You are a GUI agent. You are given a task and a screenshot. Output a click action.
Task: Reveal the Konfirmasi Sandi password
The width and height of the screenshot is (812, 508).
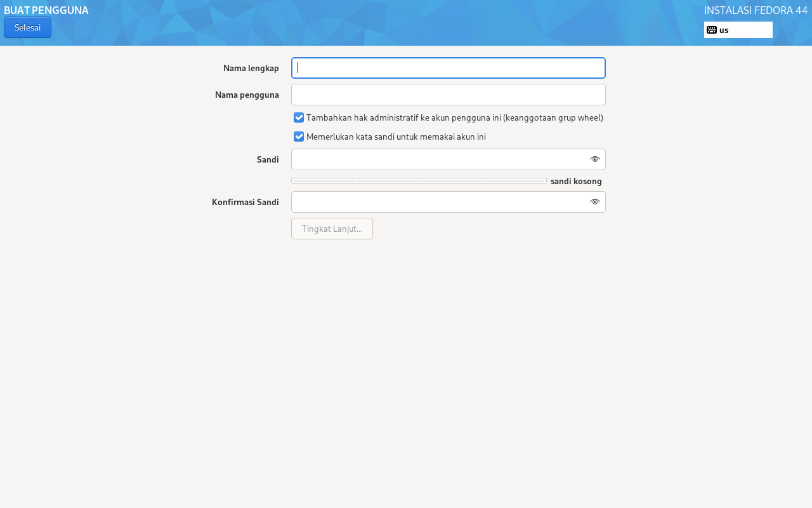[x=594, y=202]
